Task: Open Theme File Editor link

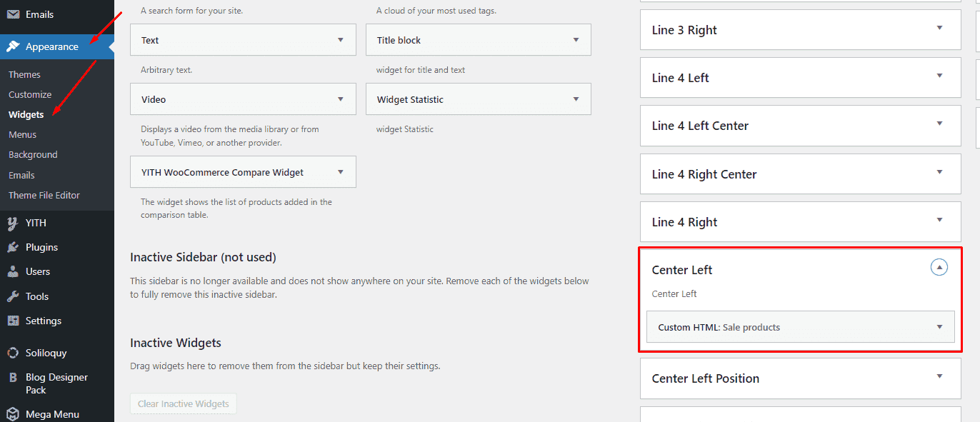Action: (44, 195)
